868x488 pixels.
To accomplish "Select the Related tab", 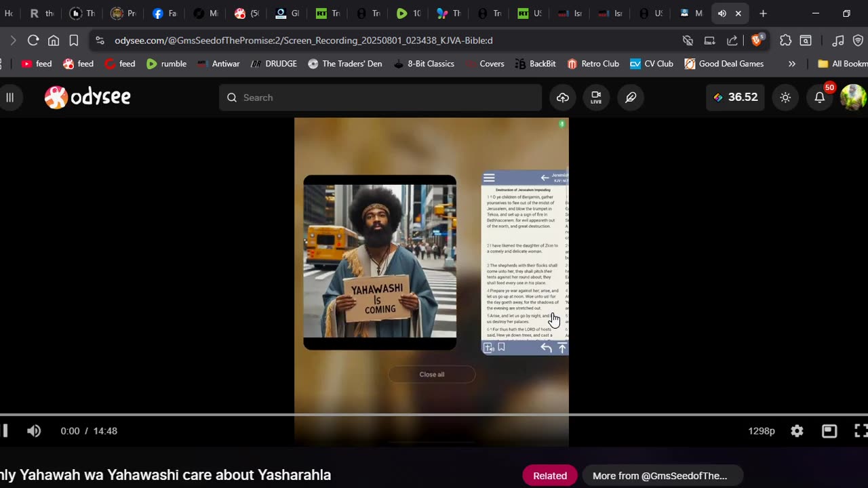I will [x=549, y=476].
